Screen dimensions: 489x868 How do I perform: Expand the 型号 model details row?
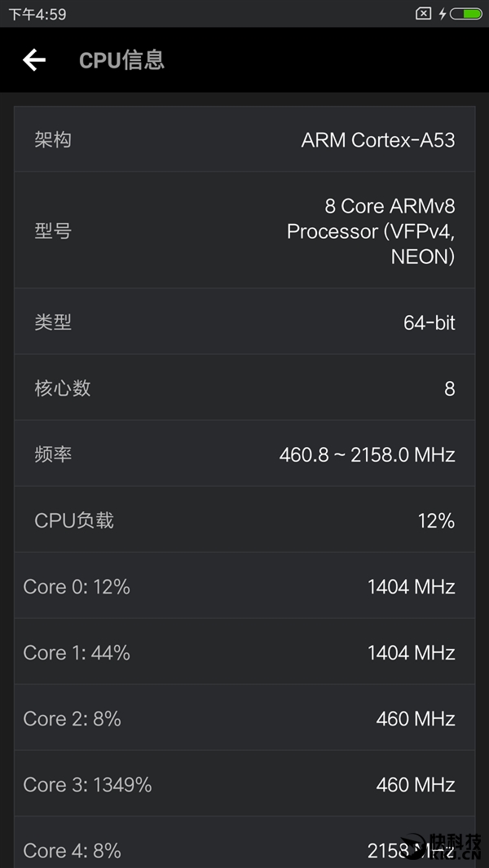pos(244,231)
